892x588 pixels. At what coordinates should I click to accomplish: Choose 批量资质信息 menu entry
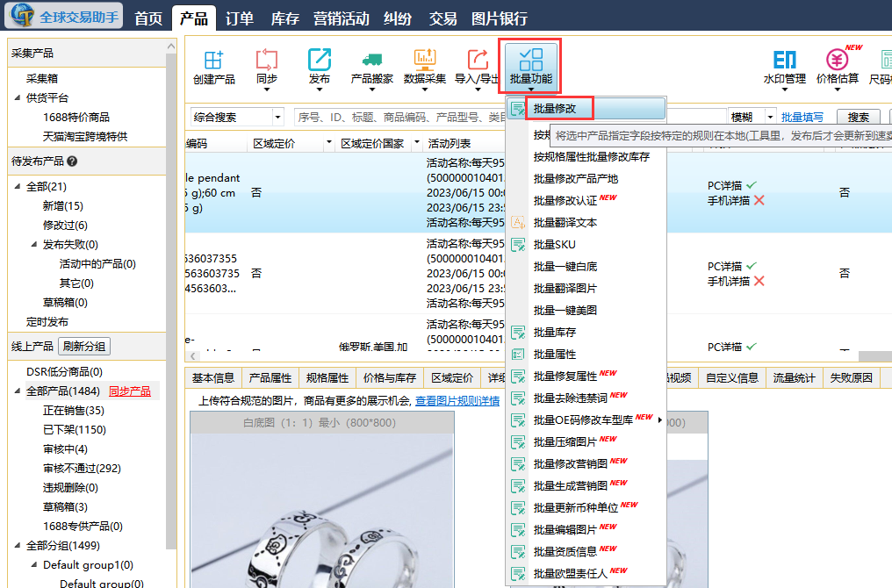click(x=565, y=552)
